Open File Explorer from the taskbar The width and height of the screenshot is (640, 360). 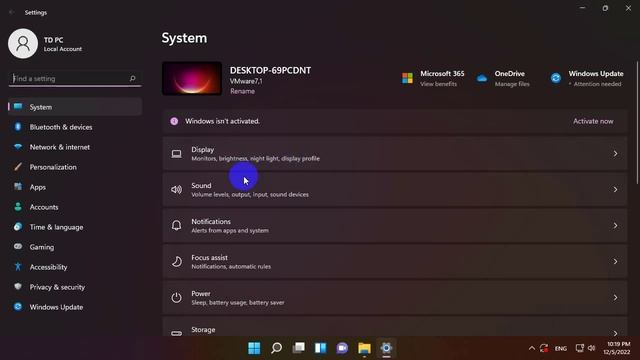364,348
